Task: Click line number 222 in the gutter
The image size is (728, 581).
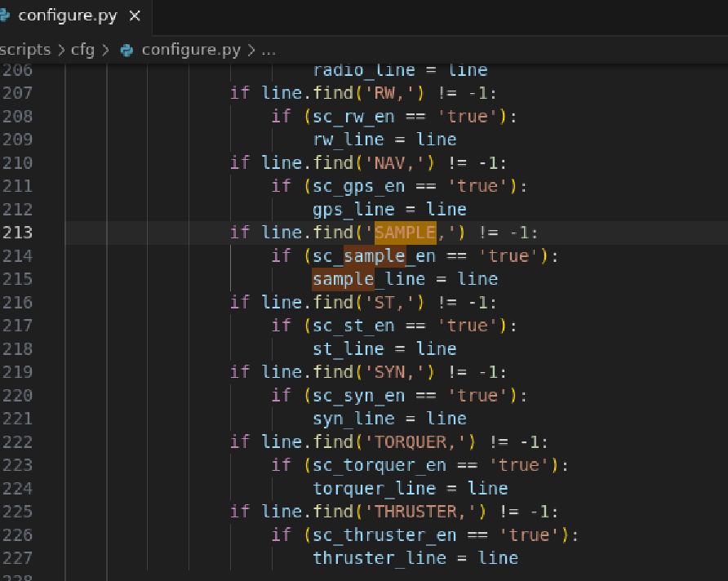Action: click(17, 442)
